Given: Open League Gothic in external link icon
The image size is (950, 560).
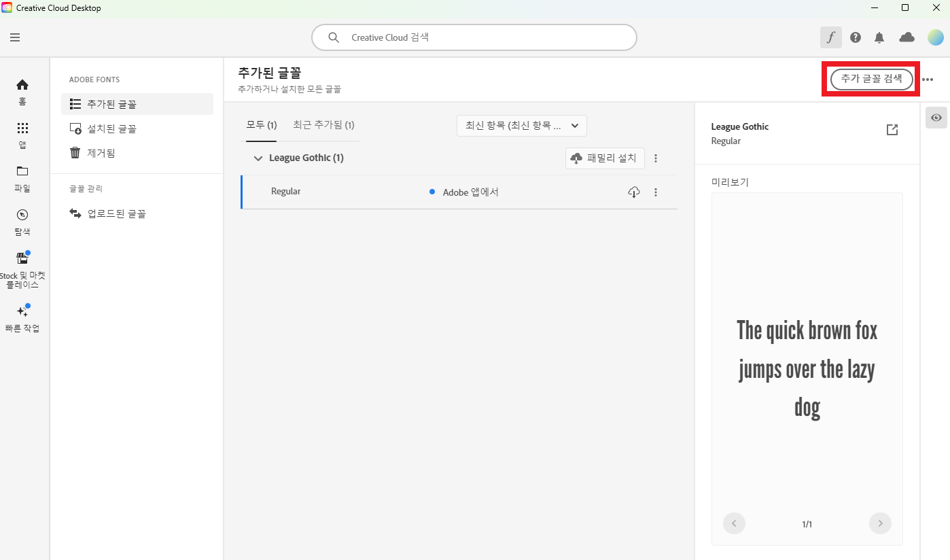Looking at the screenshot, I should 892,130.
